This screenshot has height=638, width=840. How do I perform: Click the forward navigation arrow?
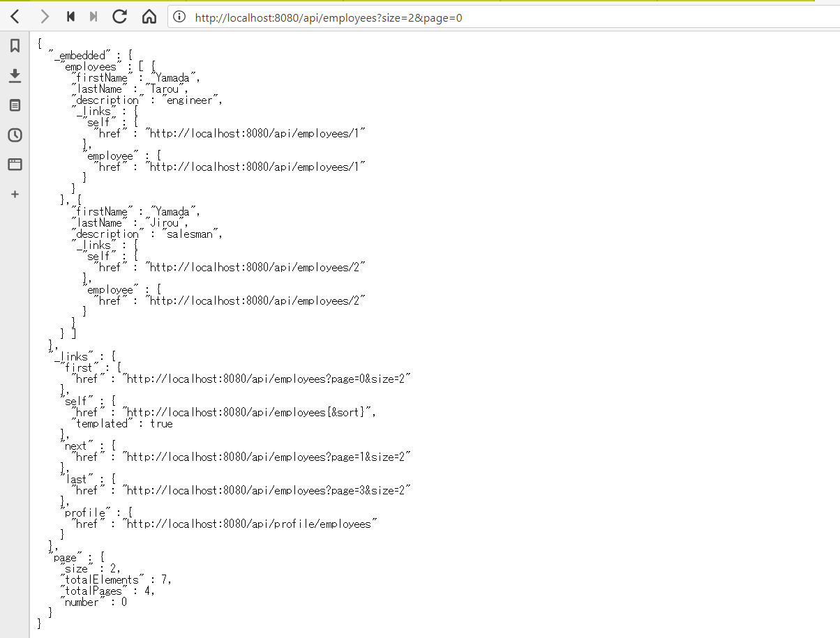click(43, 16)
